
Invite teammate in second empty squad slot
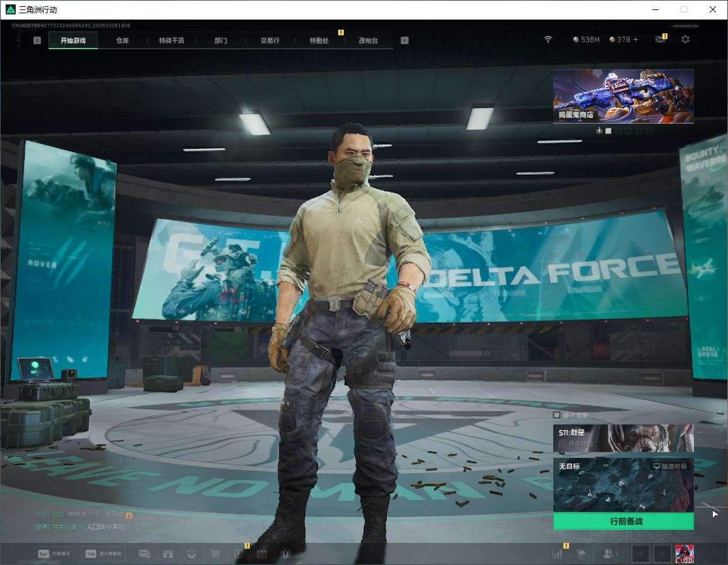pos(662,554)
